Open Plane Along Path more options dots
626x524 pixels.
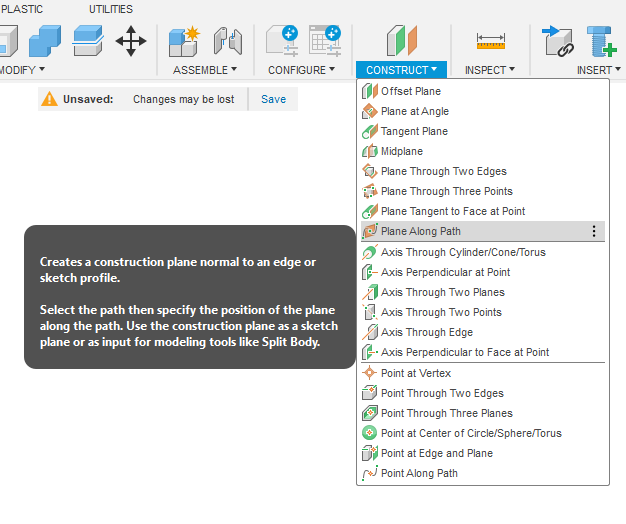pos(594,231)
